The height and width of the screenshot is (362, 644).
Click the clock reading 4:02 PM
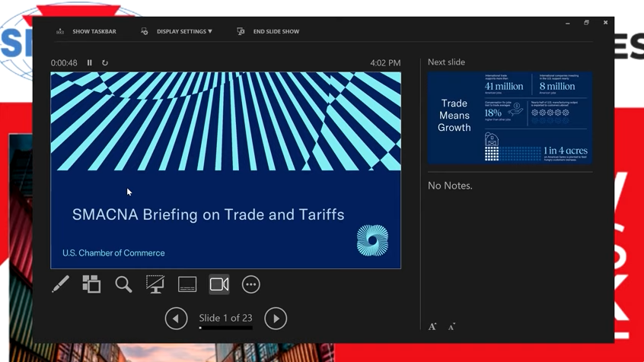pyautogui.click(x=385, y=63)
